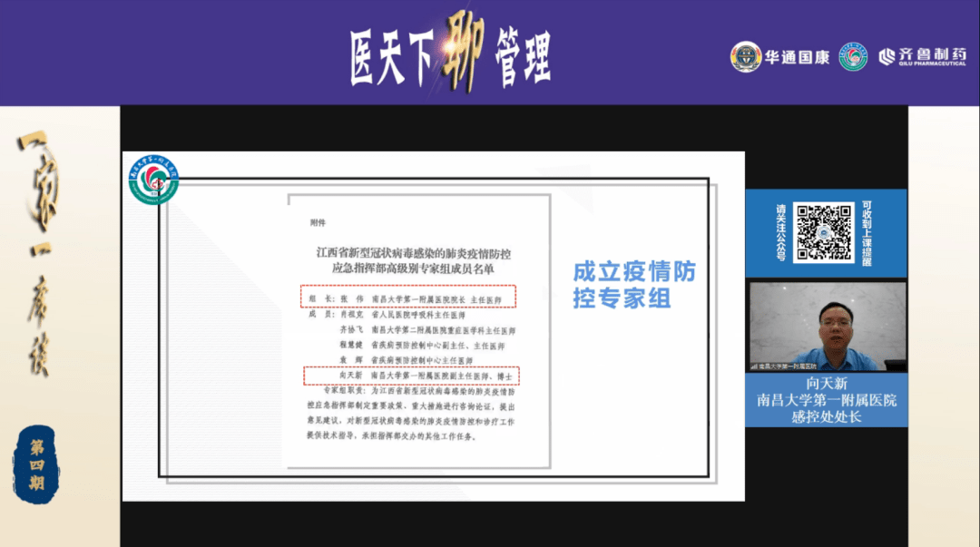Click the 华通国康 text label
This screenshot has height=547, width=980.
click(x=797, y=57)
